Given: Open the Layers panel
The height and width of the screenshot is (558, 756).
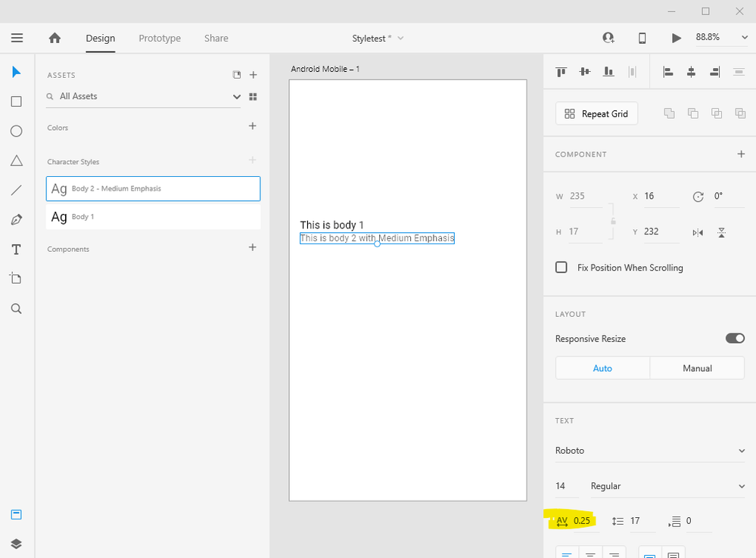Looking at the screenshot, I should 16,544.
